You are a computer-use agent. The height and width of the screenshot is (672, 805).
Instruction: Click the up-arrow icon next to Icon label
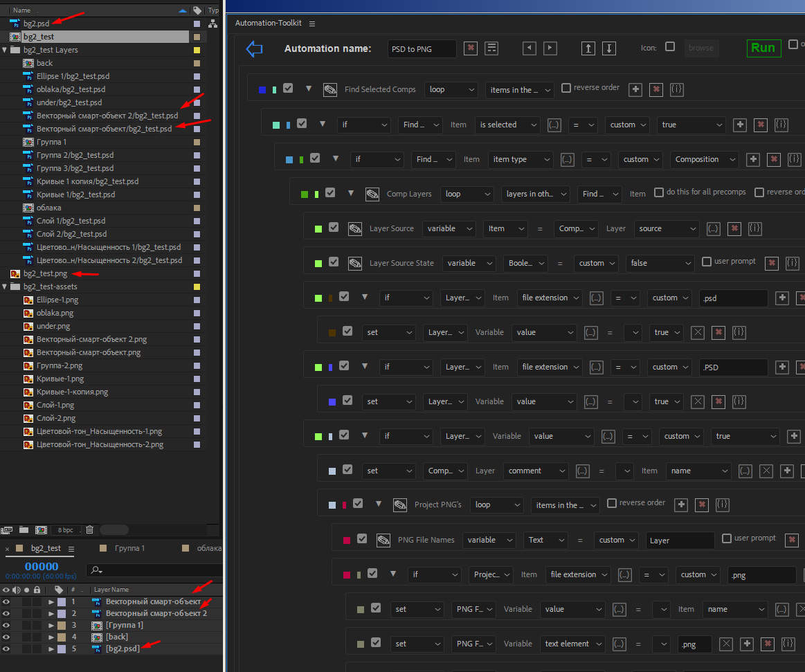tap(588, 48)
